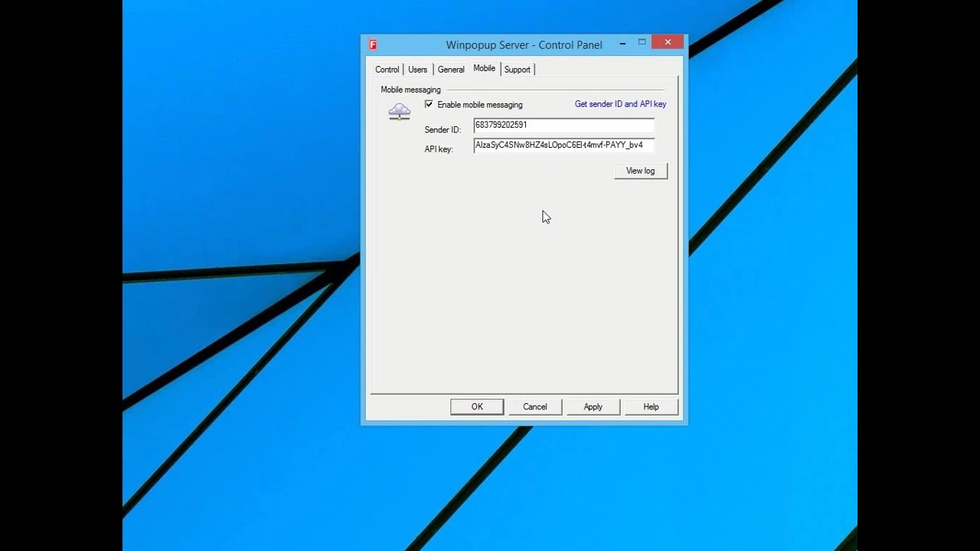This screenshot has width=980, height=551.
Task: Select the General tab
Action: (x=451, y=70)
